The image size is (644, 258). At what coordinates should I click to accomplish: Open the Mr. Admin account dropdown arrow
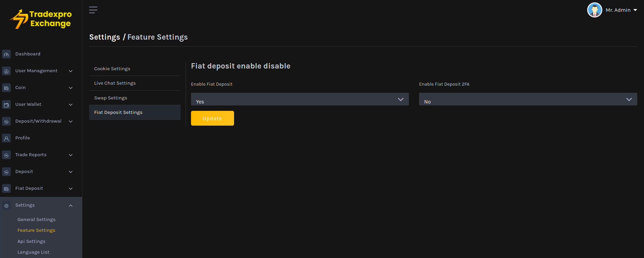coord(635,10)
